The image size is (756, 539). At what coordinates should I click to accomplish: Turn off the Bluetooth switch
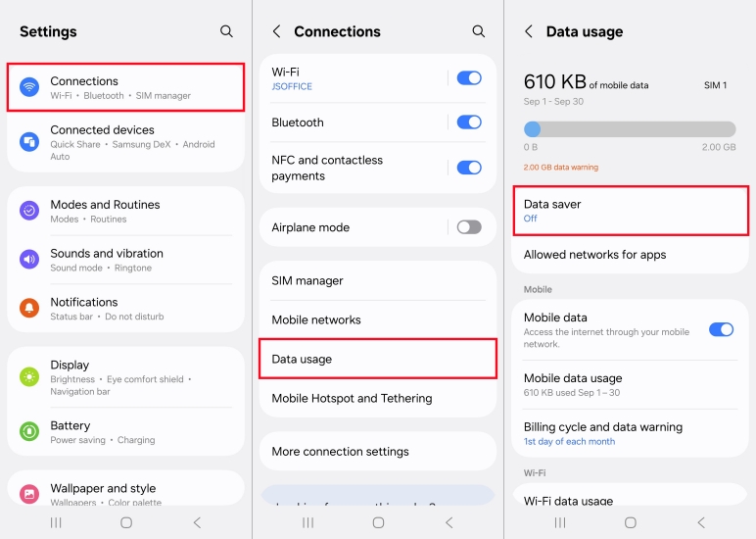click(x=469, y=122)
